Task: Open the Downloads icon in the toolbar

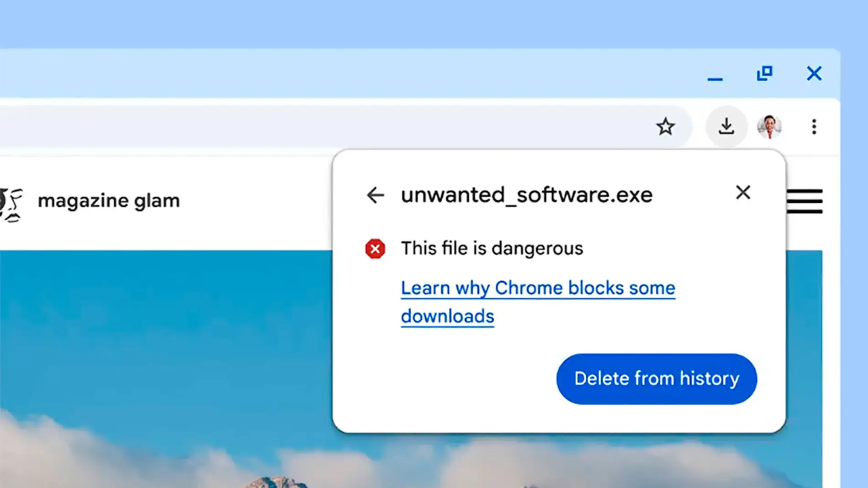Action: click(x=727, y=127)
